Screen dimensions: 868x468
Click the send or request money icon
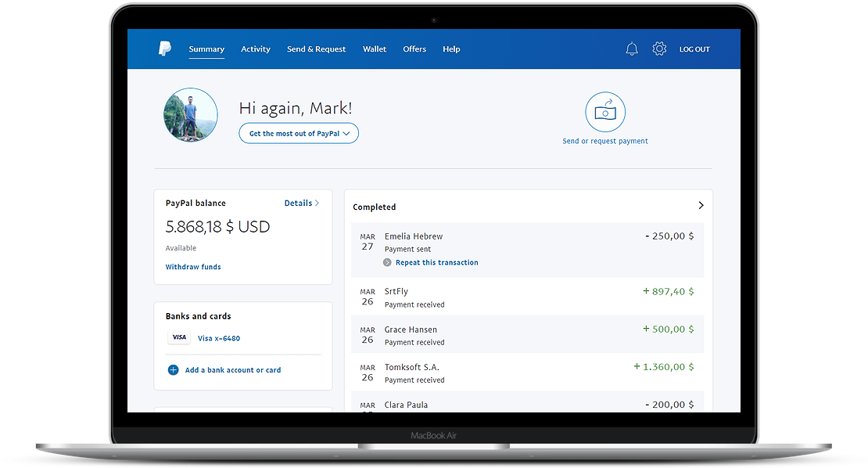[605, 112]
